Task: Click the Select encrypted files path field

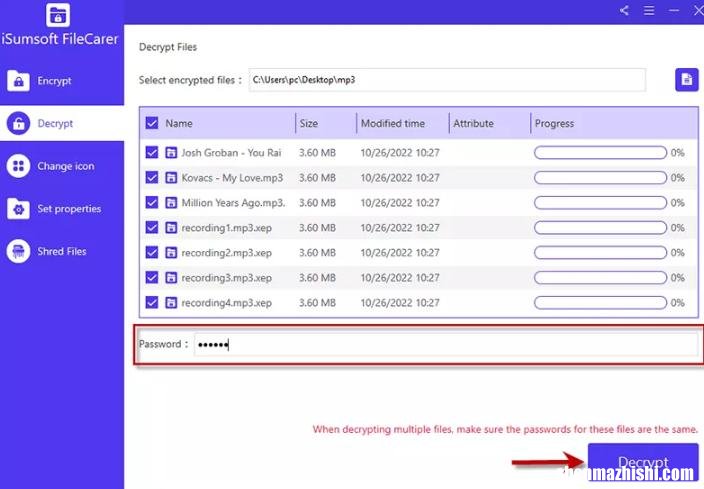Action: (447, 80)
